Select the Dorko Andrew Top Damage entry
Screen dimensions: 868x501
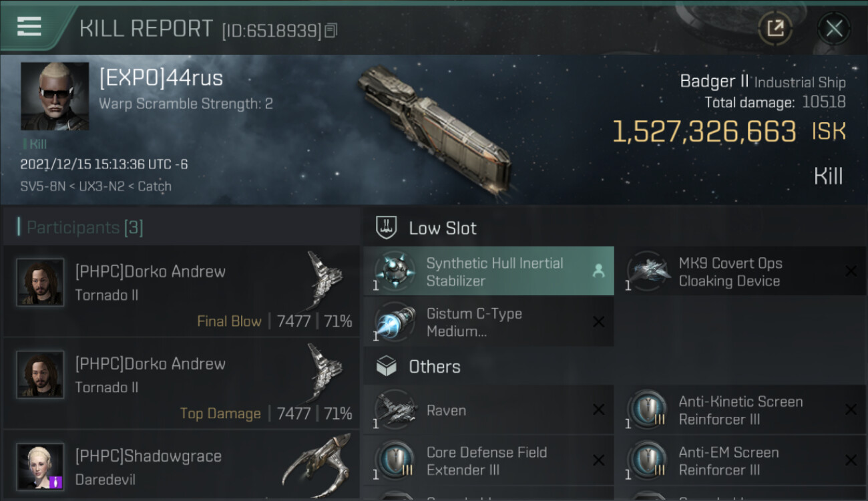[182, 383]
